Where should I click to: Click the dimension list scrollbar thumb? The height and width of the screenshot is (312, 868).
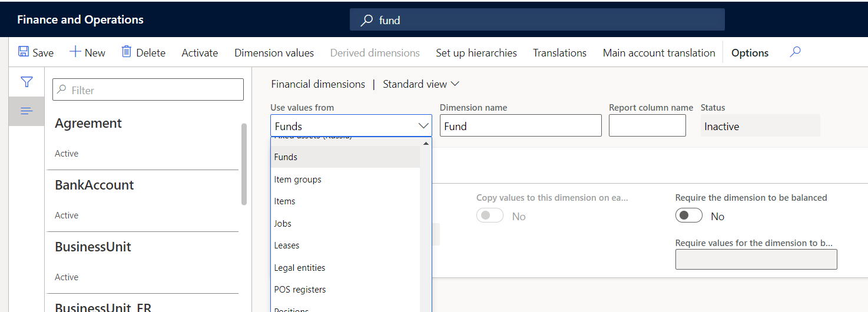(x=244, y=164)
